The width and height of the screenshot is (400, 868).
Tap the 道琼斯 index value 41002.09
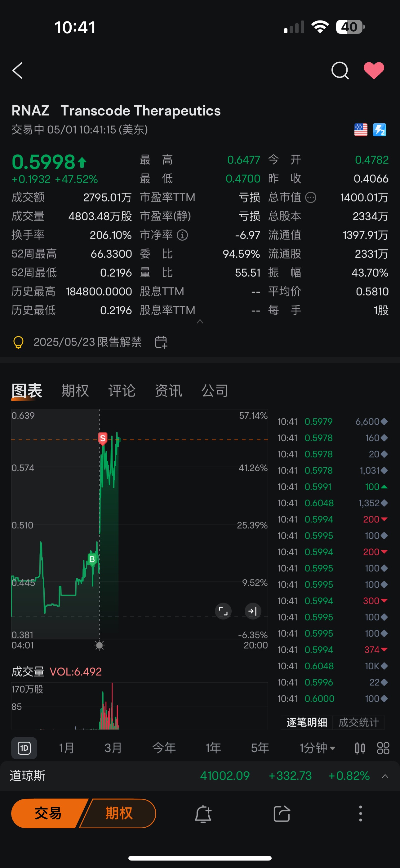point(225,776)
